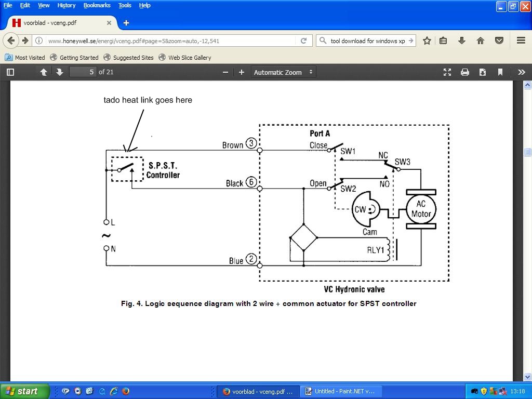Open the Automatic Zoom dropdown
This screenshot has width=532, height=399.
[x=283, y=72]
